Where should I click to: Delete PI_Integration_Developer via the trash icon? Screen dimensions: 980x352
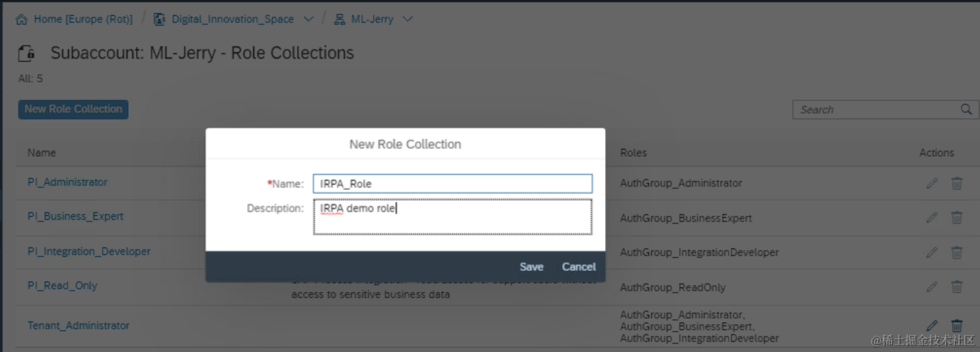[957, 252]
